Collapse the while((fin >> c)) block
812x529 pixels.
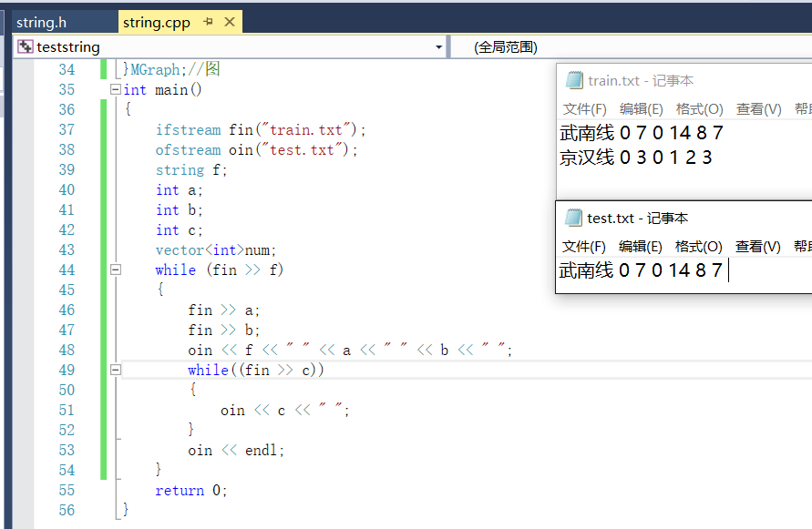pyautogui.click(x=116, y=370)
